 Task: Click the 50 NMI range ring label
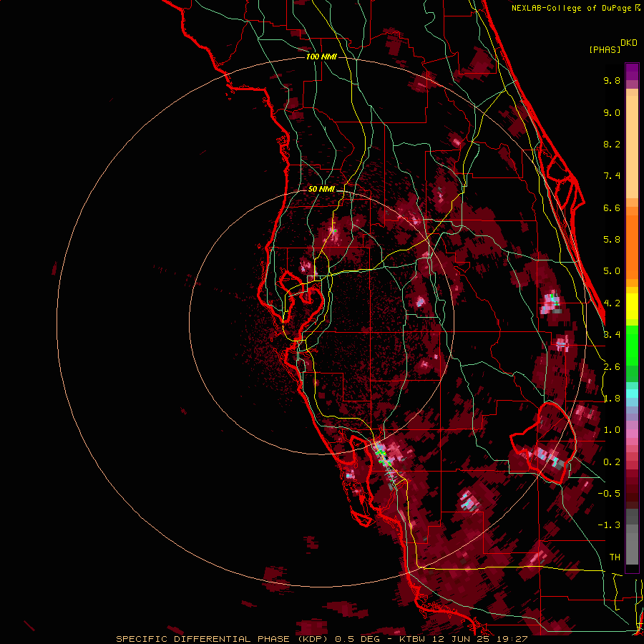[x=321, y=189]
